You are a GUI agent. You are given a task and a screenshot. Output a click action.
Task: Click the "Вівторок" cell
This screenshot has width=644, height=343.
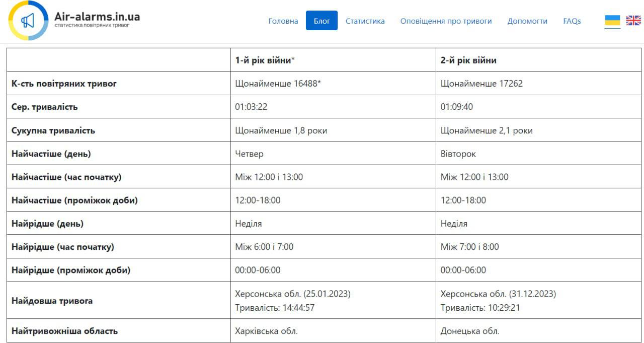458,154
